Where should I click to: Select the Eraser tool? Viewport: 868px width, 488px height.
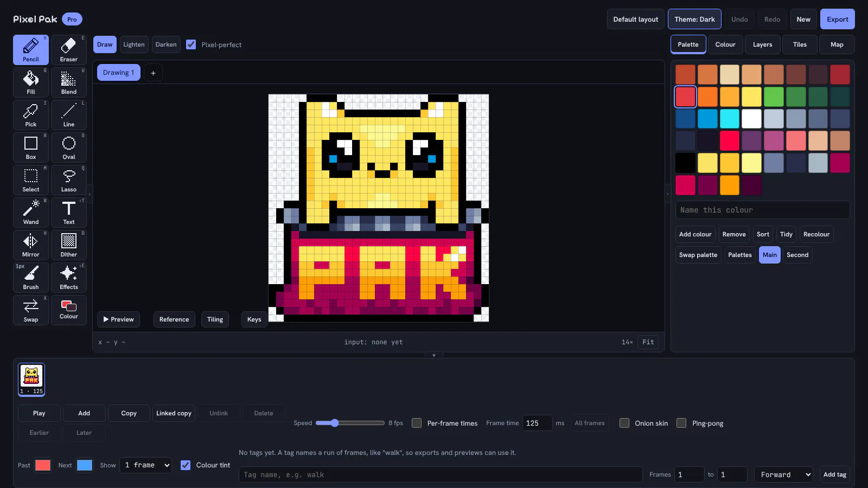click(69, 50)
